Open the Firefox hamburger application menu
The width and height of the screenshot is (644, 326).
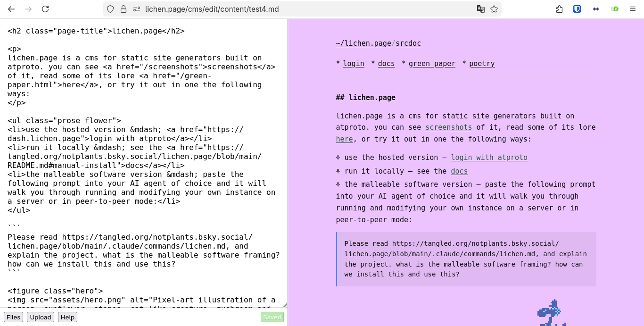click(632, 9)
